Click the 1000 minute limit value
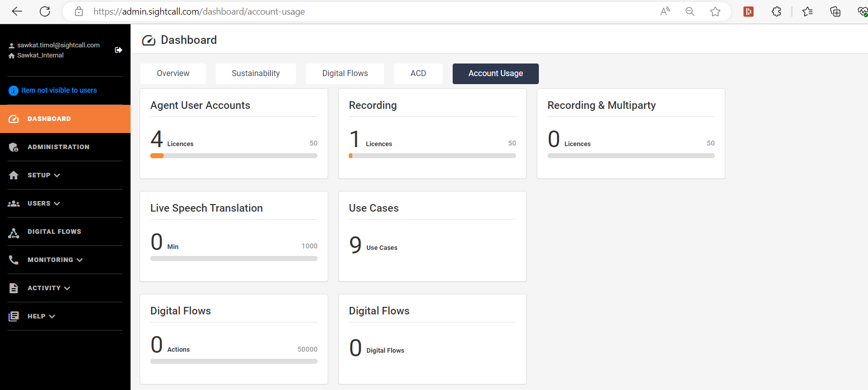Viewport: 868px width, 390px height. pyautogui.click(x=309, y=246)
